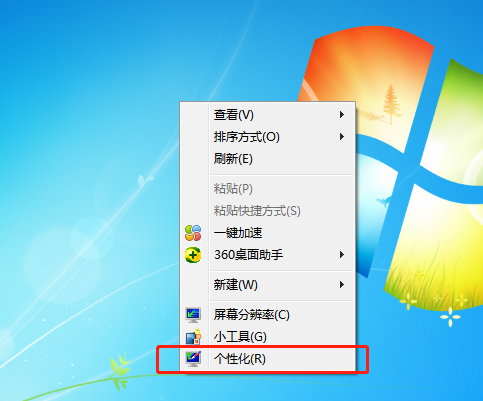The height and width of the screenshot is (401, 483).
Task: Expand the 360桌面助手 submenu arrow
Action: (342, 255)
